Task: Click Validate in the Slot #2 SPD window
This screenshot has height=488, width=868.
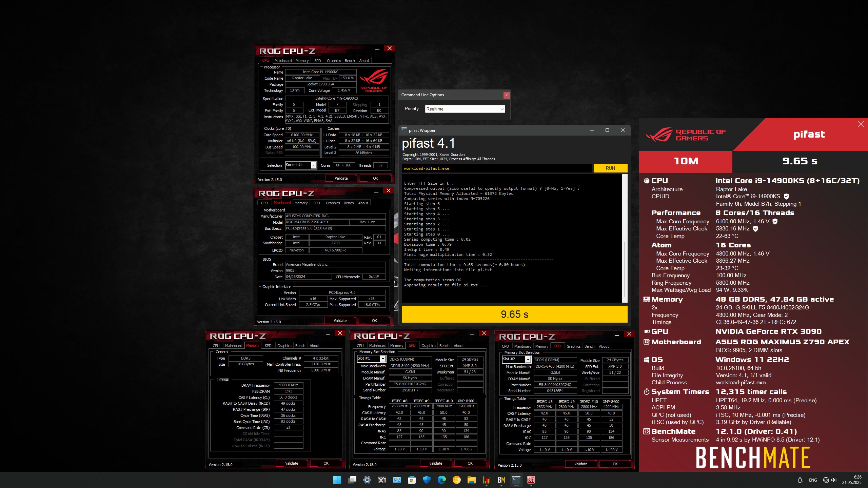Action: (581, 464)
